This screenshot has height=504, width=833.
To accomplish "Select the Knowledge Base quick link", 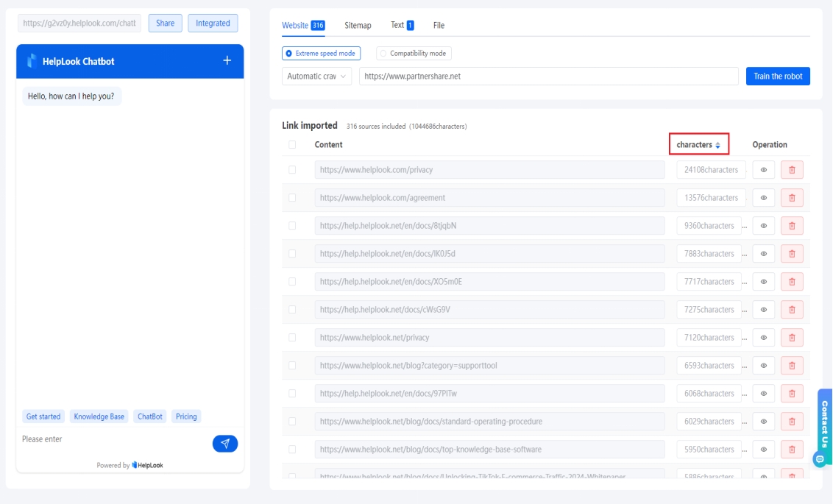I will (99, 416).
